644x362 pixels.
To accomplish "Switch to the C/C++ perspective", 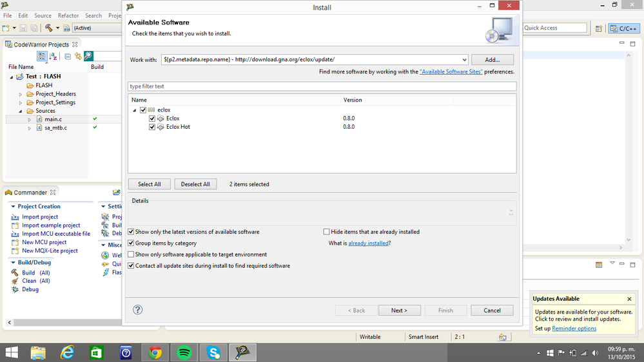I will (624, 28).
